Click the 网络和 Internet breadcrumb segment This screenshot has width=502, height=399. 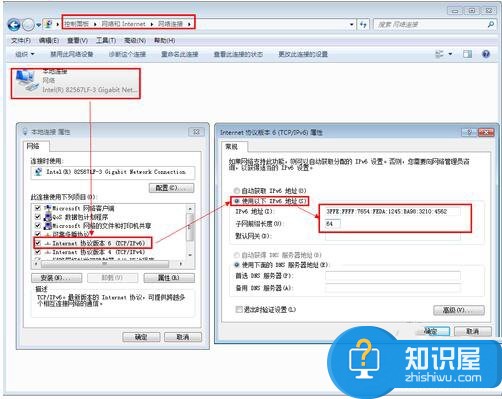click(x=123, y=24)
